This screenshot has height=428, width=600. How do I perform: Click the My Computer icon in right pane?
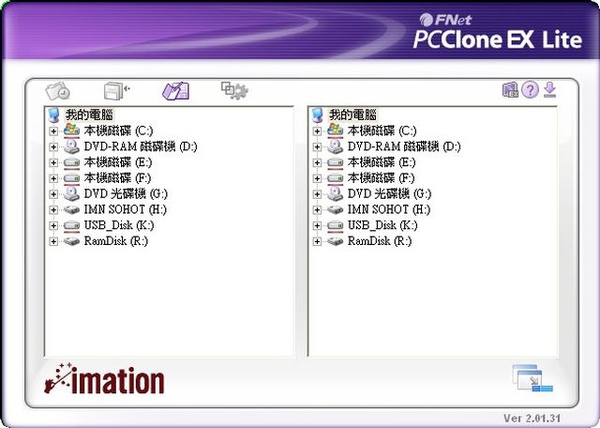tap(318, 115)
